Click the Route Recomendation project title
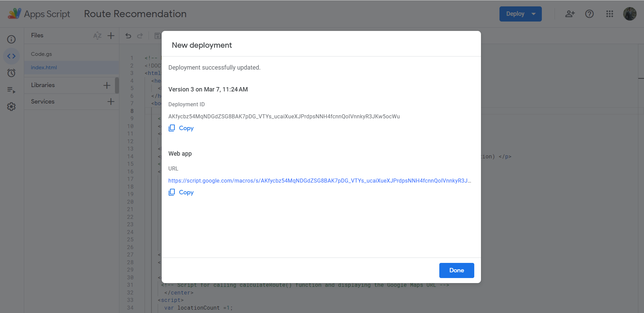 [x=135, y=14]
